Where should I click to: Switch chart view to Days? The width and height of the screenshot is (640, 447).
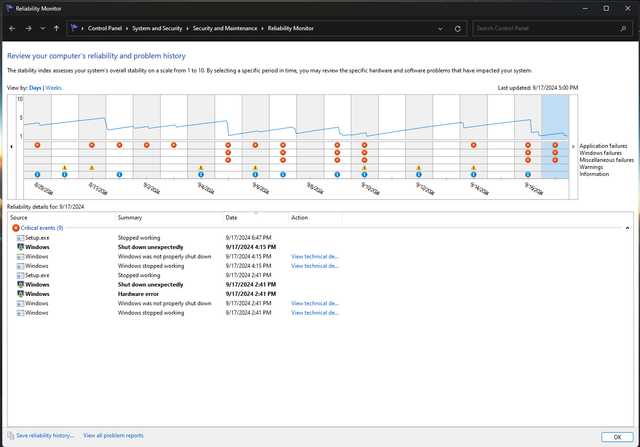[35, 88]
